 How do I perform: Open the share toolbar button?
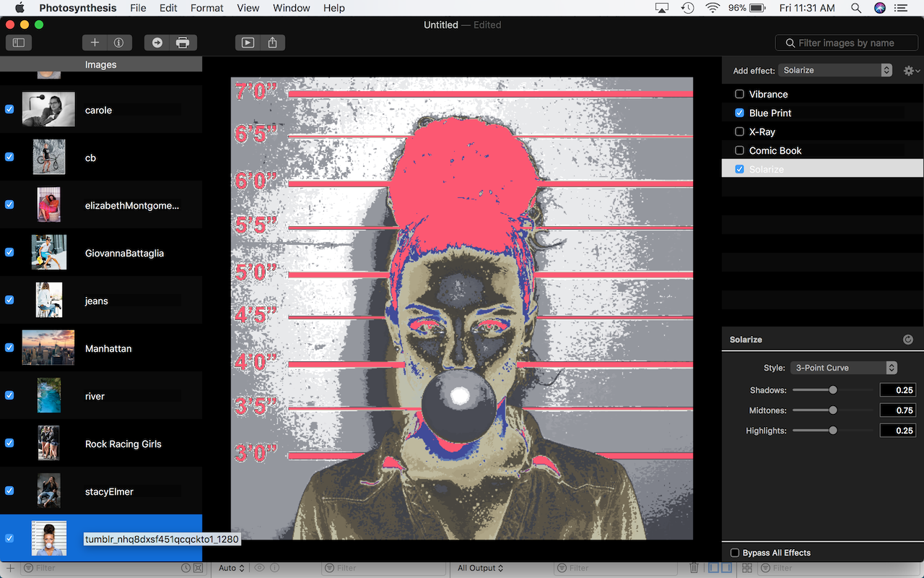[x=272, y=43]
